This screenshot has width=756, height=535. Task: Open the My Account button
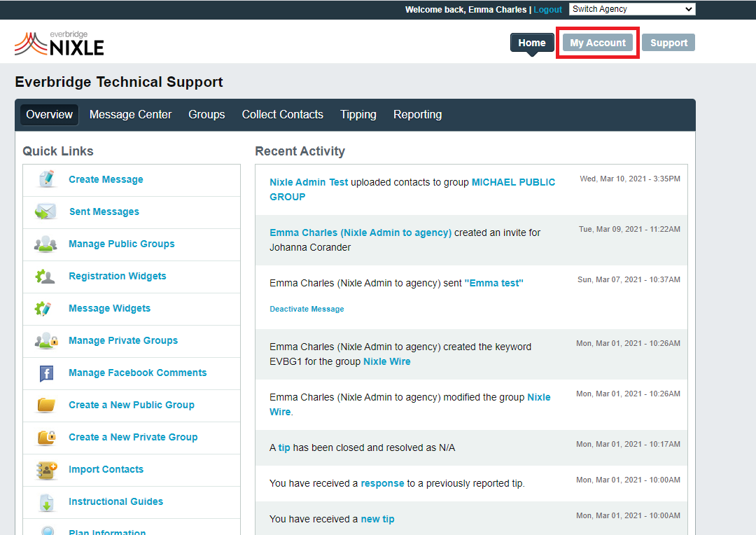click(x=598, y=43)
